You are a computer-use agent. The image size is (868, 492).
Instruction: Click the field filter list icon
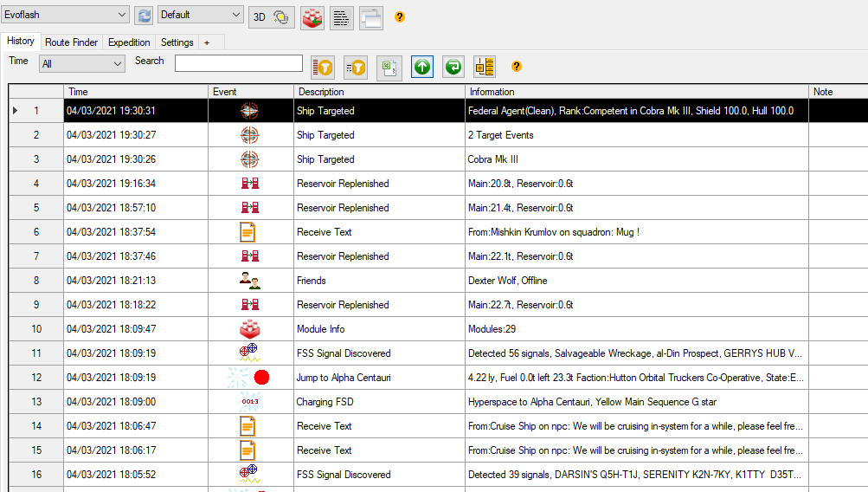[356, 68]
